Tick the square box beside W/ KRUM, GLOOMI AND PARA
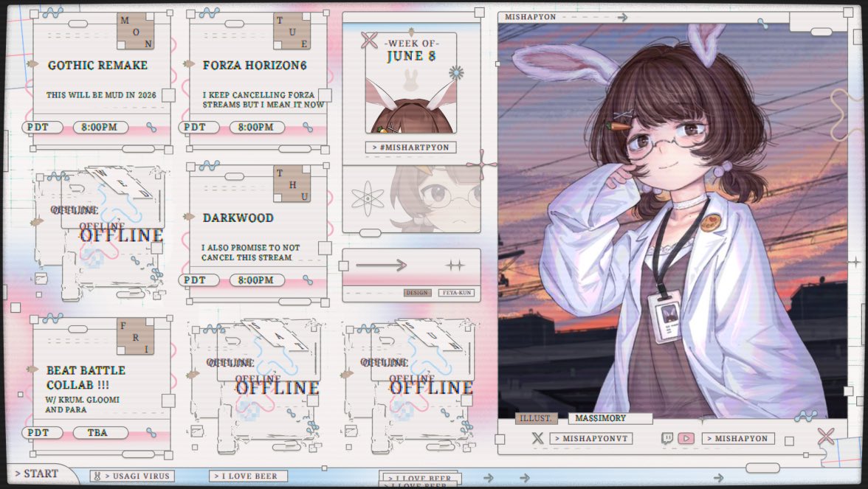 (169, 400)
